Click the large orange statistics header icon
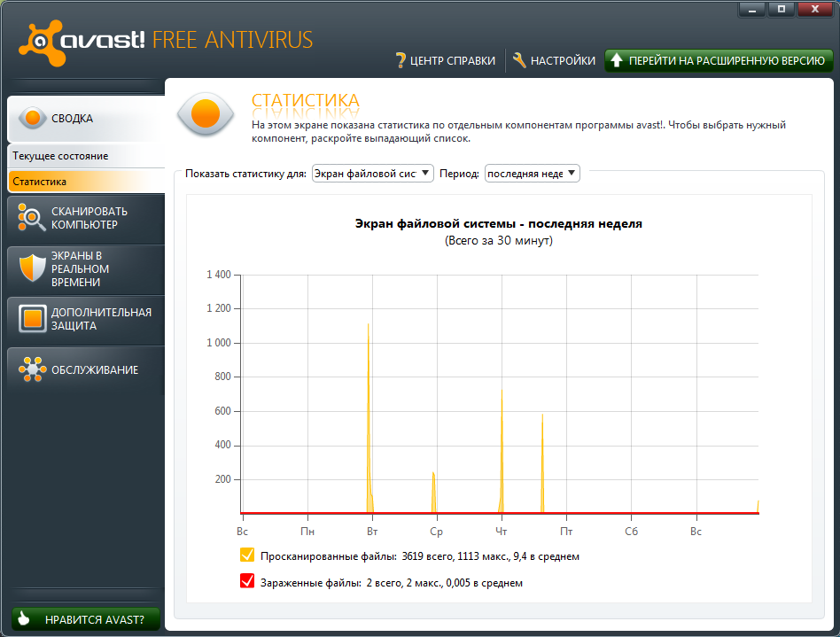The image size is (840, 637). pos(206,113)
